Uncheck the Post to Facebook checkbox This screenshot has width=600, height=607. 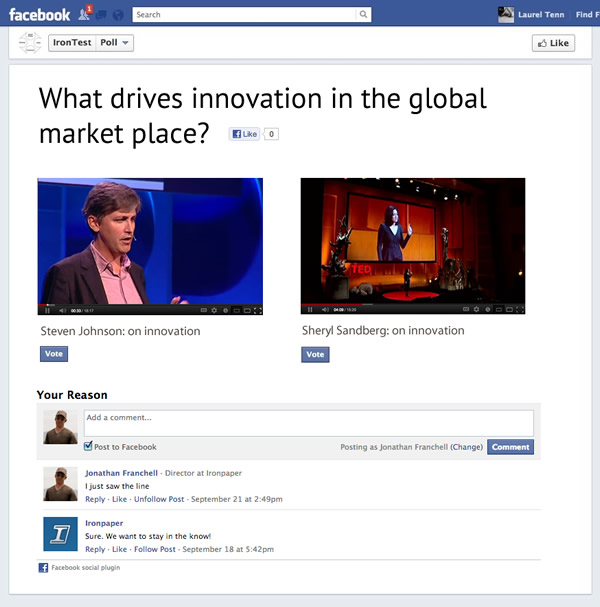pos(88,446)
